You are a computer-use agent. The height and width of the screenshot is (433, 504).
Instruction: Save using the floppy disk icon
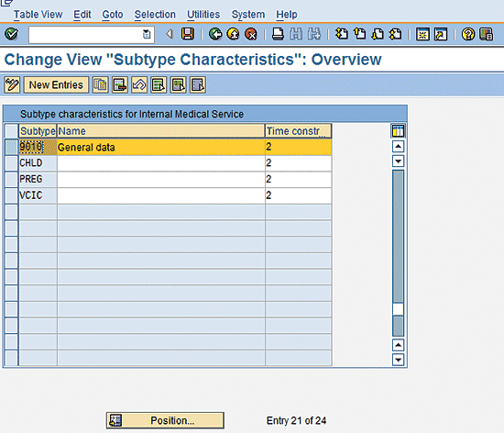pyautogui.click(x=188, y=34)
